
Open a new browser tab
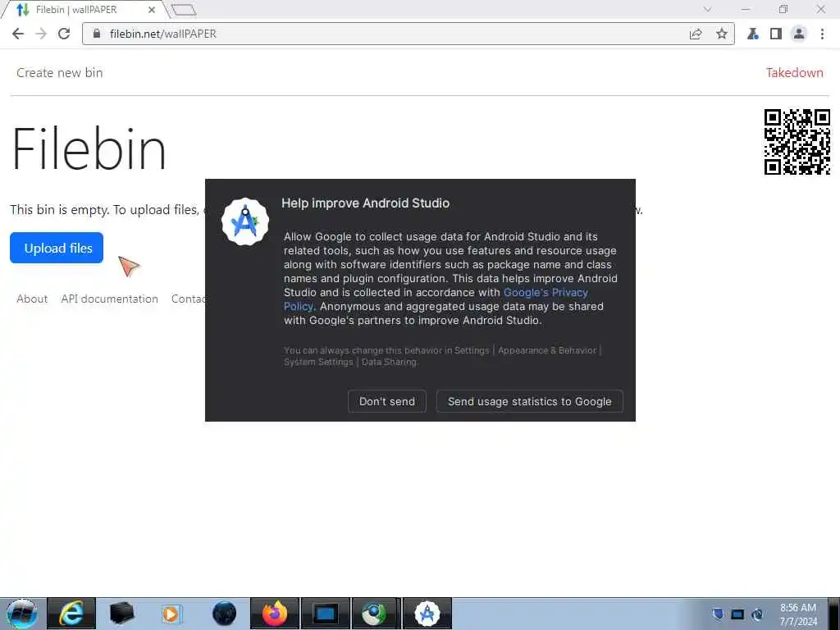click(184, 10)
